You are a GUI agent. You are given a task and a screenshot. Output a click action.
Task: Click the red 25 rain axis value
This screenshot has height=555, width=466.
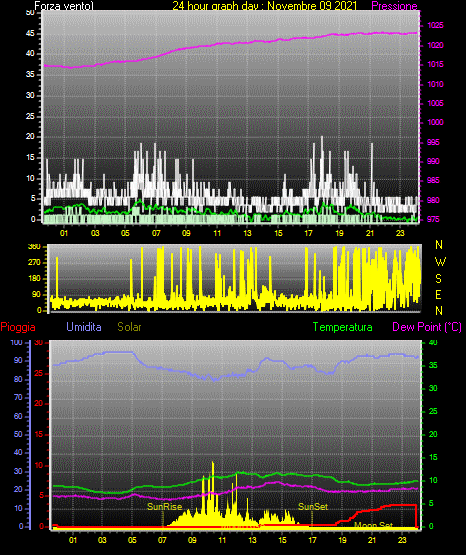[39, 373]
